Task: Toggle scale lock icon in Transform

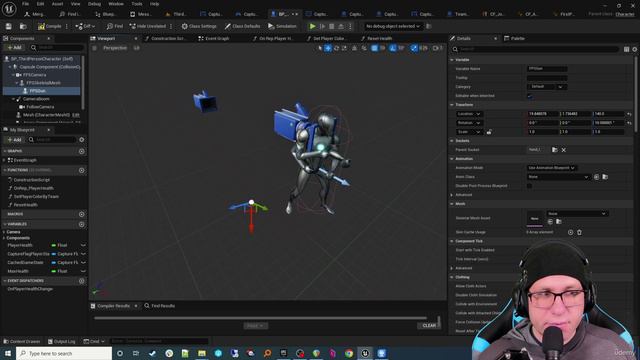Action: click(489, 132)
